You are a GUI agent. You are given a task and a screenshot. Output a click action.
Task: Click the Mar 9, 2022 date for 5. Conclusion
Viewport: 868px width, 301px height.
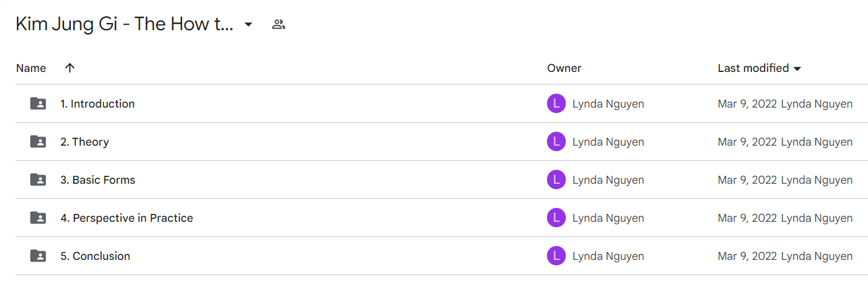click(747, 256)
